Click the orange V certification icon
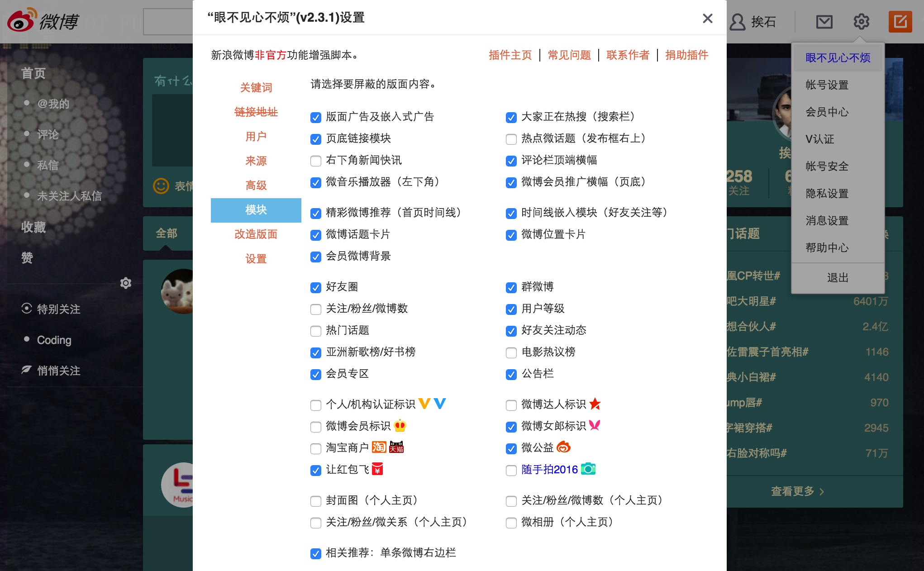This screenshot has width=924, height=571. coord(424,403)
